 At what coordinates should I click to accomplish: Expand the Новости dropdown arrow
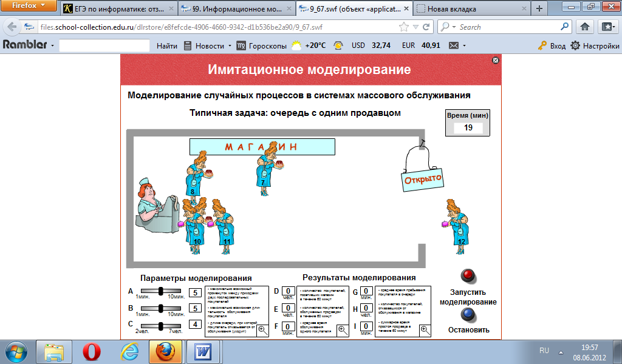(x=230, y=46)
